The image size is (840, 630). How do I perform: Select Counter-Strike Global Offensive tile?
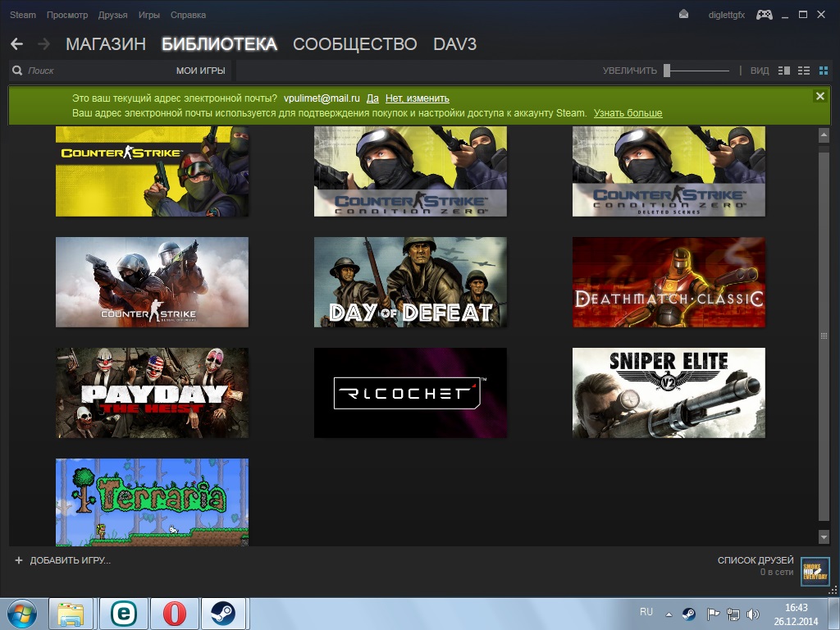(152, 282)
